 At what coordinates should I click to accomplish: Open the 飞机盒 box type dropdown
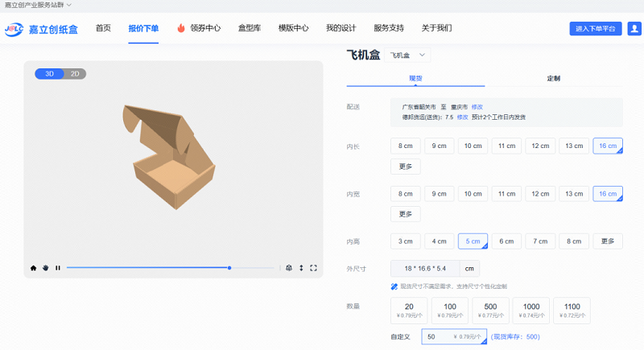(408, 55)
